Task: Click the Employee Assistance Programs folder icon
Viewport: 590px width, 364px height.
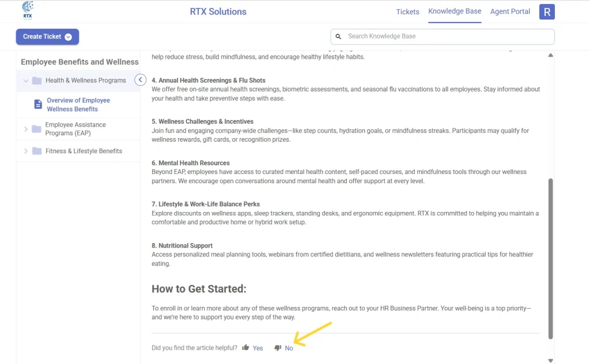Action: point(36,129)
